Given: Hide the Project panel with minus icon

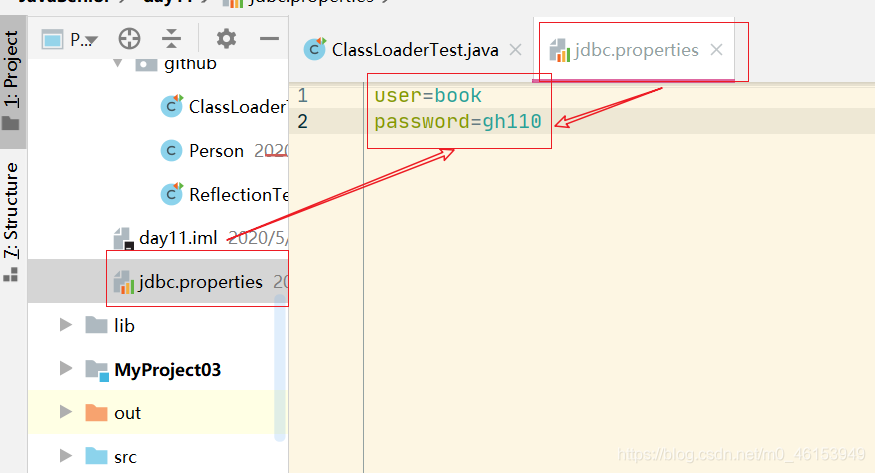Looking at the screenshot, I should point(269,38).
